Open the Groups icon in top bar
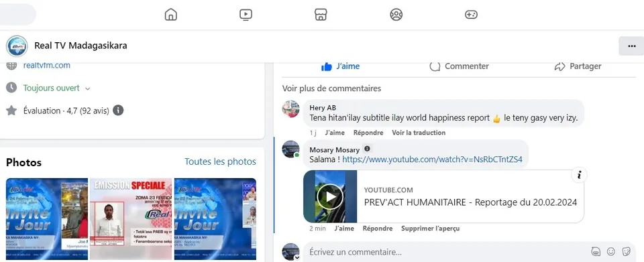This screenshot has height=262, width=644. pos(396,15)
